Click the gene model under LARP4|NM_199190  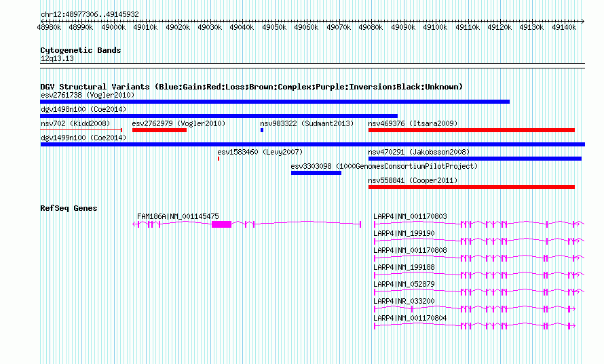click(479, 241)
